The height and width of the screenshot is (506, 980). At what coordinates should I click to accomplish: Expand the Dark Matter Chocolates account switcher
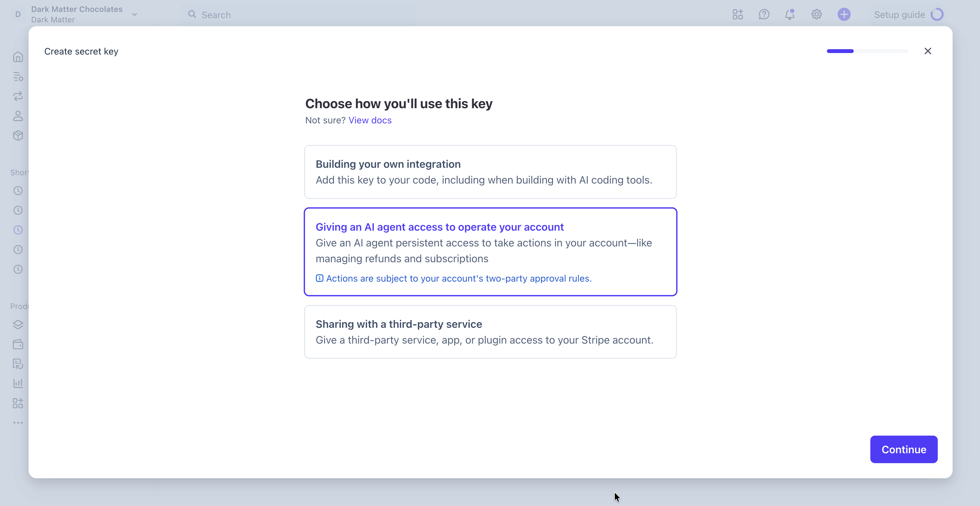[x=77, y=15]
